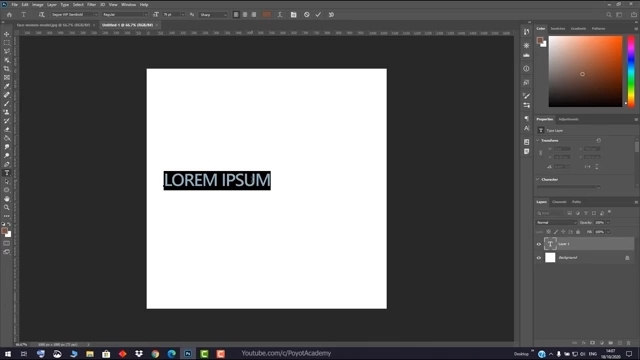Toggle the layer filter switch

tap(609, 212)
